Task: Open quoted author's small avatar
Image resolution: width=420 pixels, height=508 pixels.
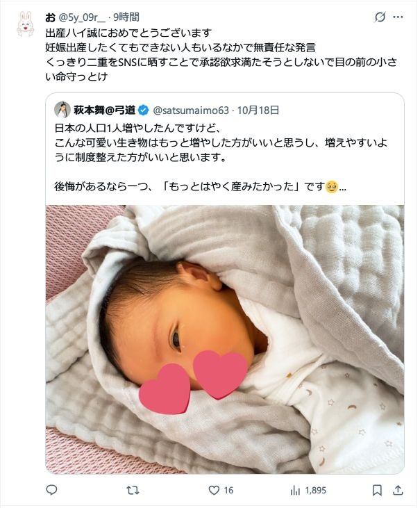Action: [x=62, y=110]
